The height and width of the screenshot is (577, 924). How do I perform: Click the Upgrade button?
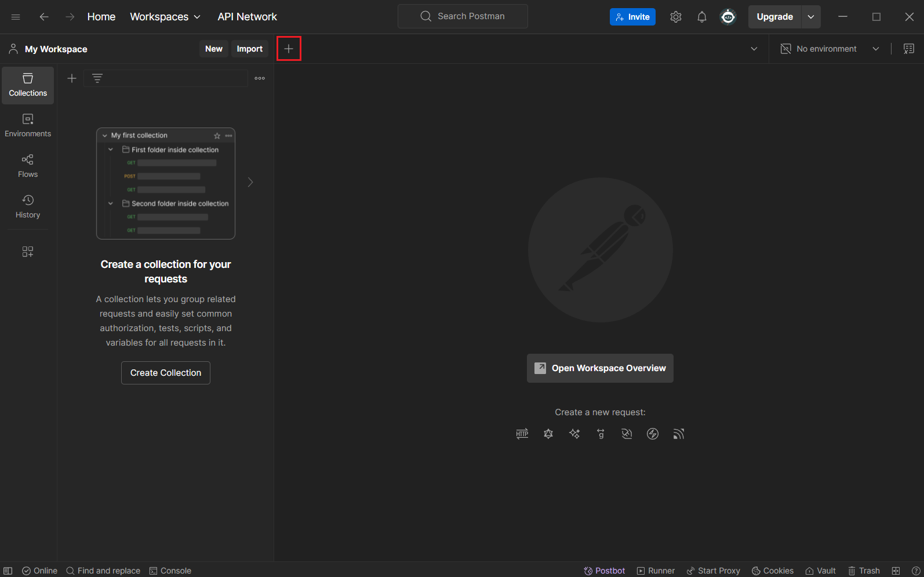pyautogui.click(x=775, y=17)
